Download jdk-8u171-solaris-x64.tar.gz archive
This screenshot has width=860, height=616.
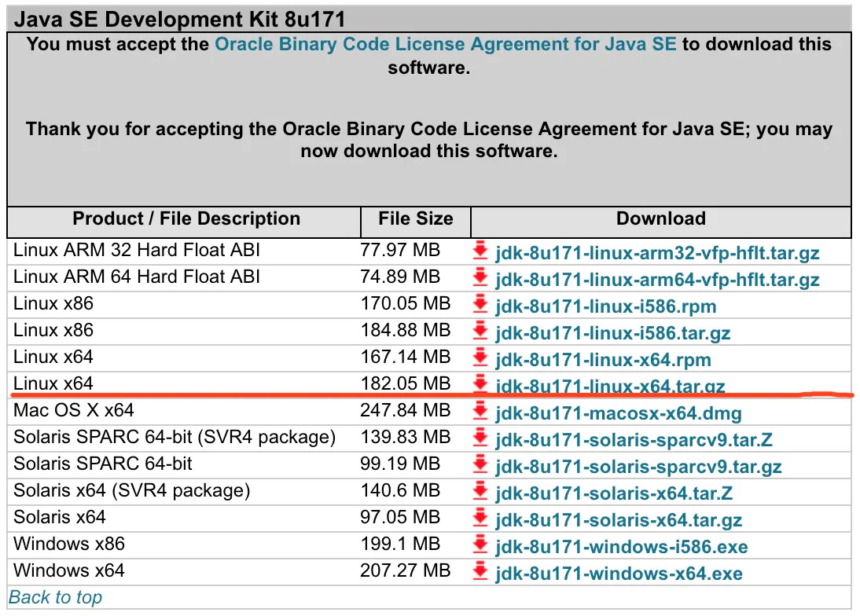tap(618, 519)
